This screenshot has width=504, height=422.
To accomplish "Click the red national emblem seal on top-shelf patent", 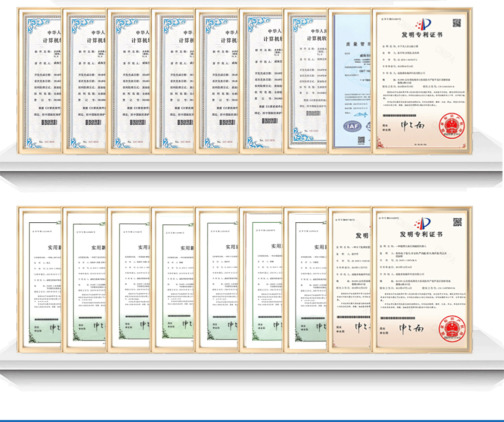I will (451, 126).
